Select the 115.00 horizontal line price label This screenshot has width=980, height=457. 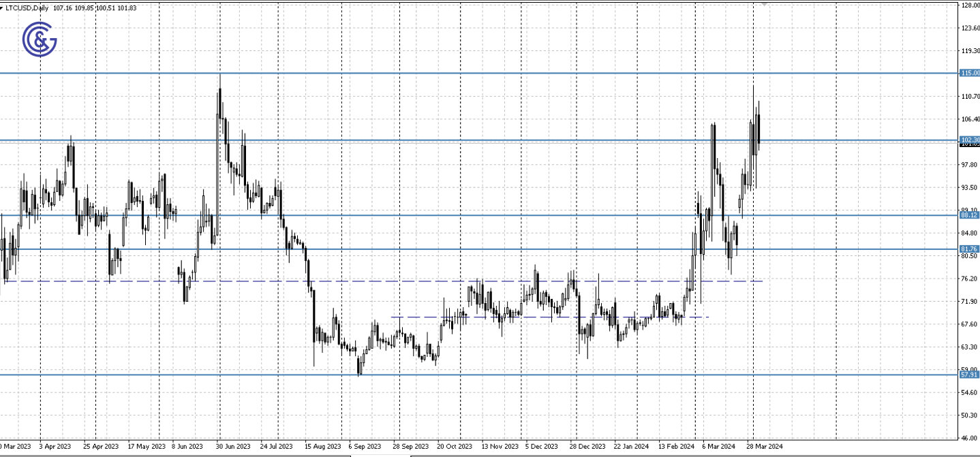(969, 73)
